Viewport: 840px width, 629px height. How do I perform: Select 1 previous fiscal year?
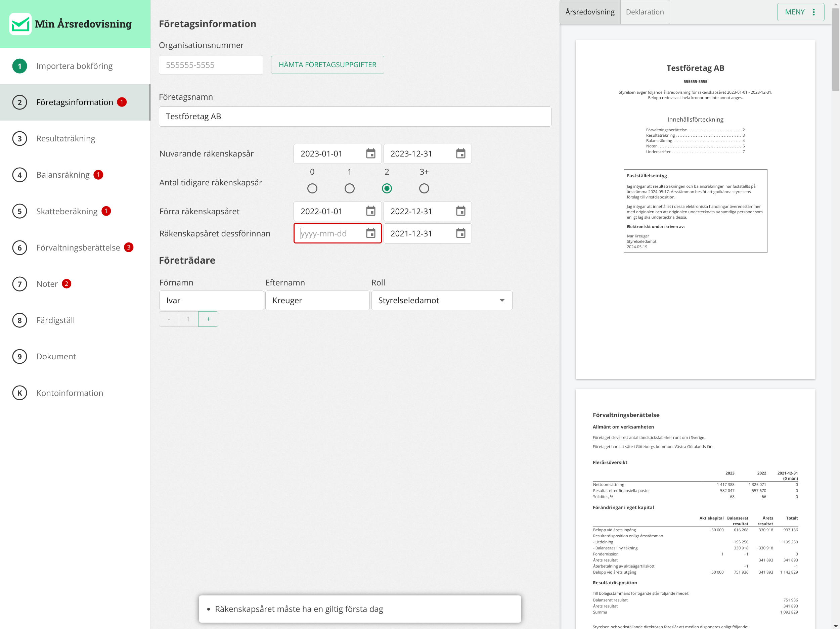(349, 188)
